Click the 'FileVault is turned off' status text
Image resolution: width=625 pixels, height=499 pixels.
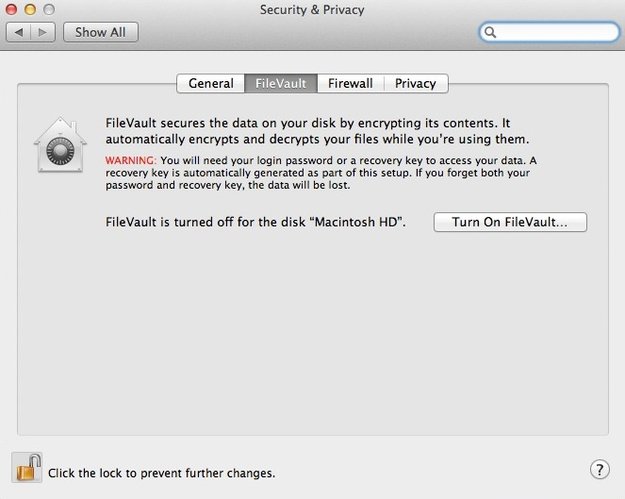[256, 222]
